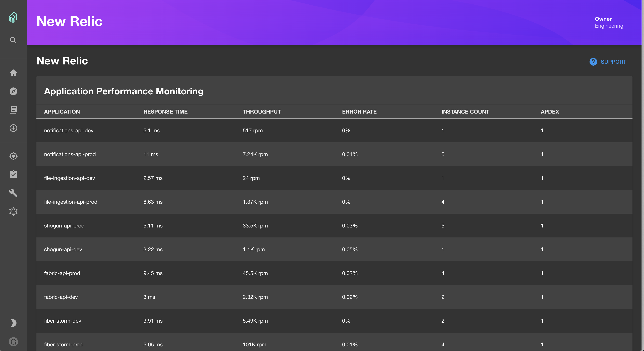Click the stacked-layers logo icon in sidebar

coord(13,17)
